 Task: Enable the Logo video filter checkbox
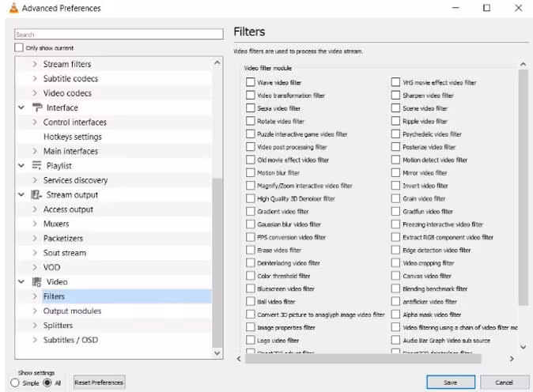251,340
